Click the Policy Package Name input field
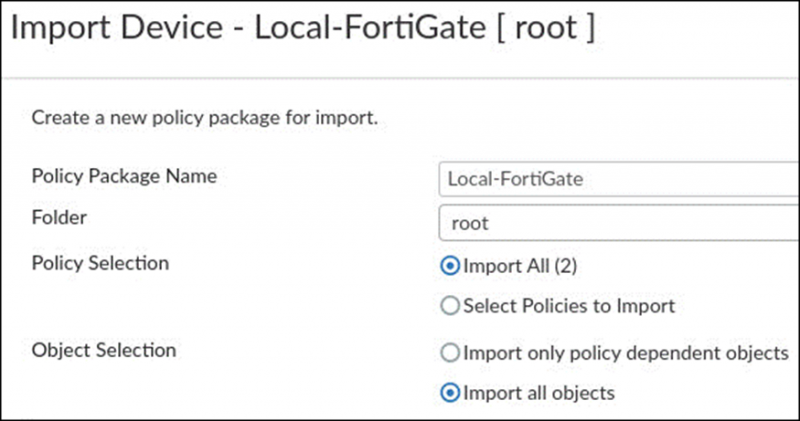The height and width of the screenshot is (421, 800). (x=618, y=179)
